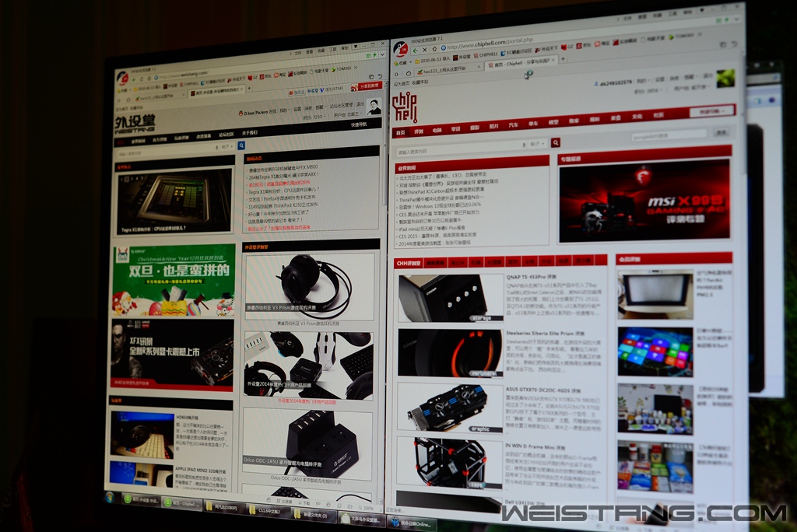The image size is (797, 532).
Task: Click the user avatar on the weistang page
Action: [374, 107]
